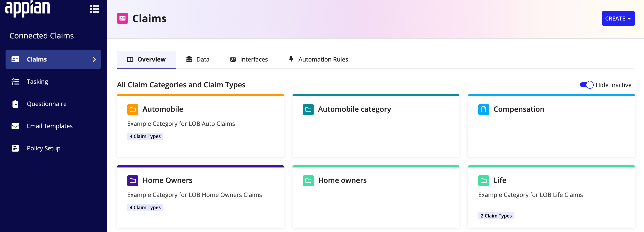644x232 pixels.
Task: Click the orange Automobile folder icon
Action: point(133,109)
